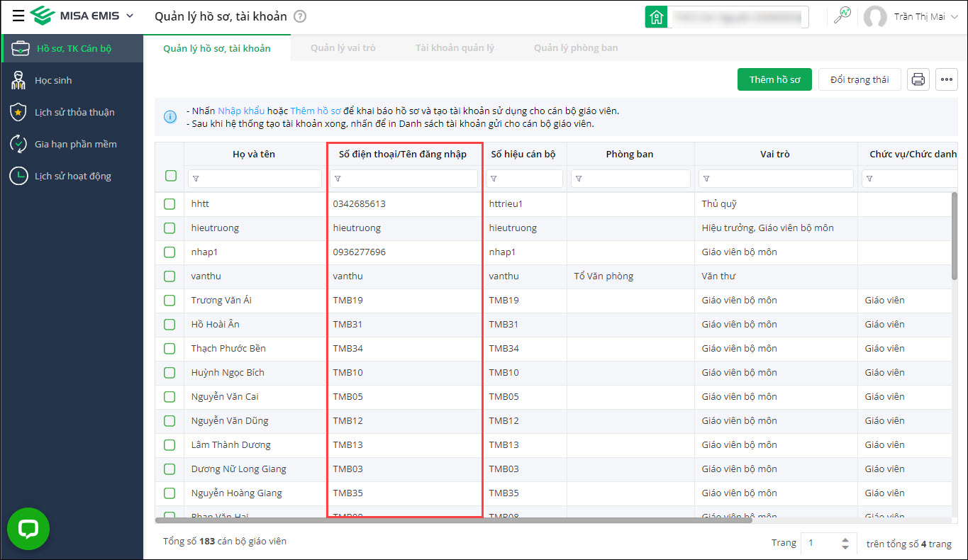Viewport: 968px width, 560px height.
Task: Click the vertical table scrollbar
Action: (954, 237)
